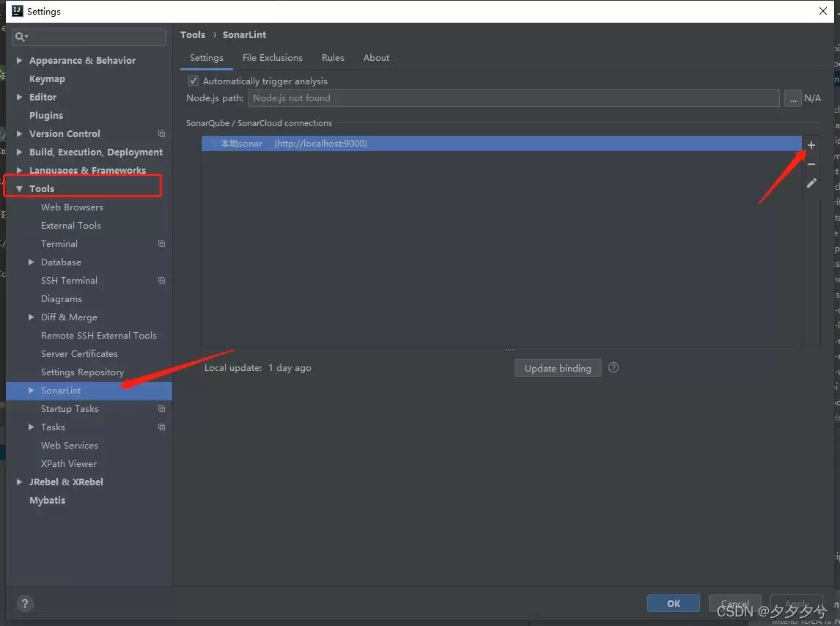Viewport: 840px width, 626px height.
Task: Click the project-level icon beside Startup Tasks
Action: click(161, 409)
